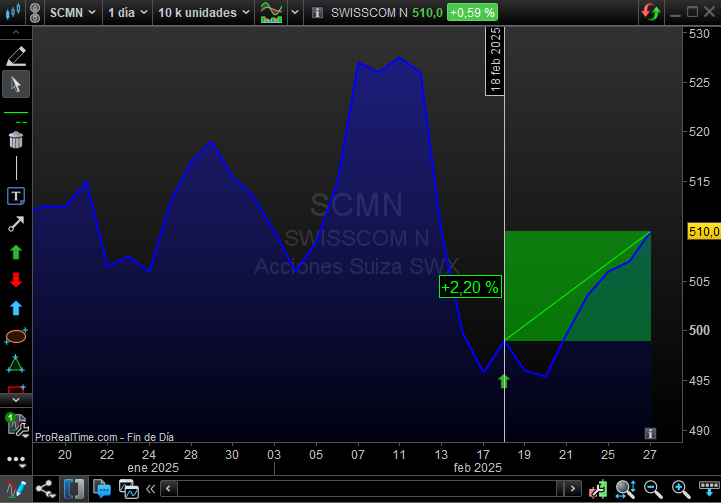Open the chat bubbles icon
Screen dimensions: 721x503
[x=102, y=489]
